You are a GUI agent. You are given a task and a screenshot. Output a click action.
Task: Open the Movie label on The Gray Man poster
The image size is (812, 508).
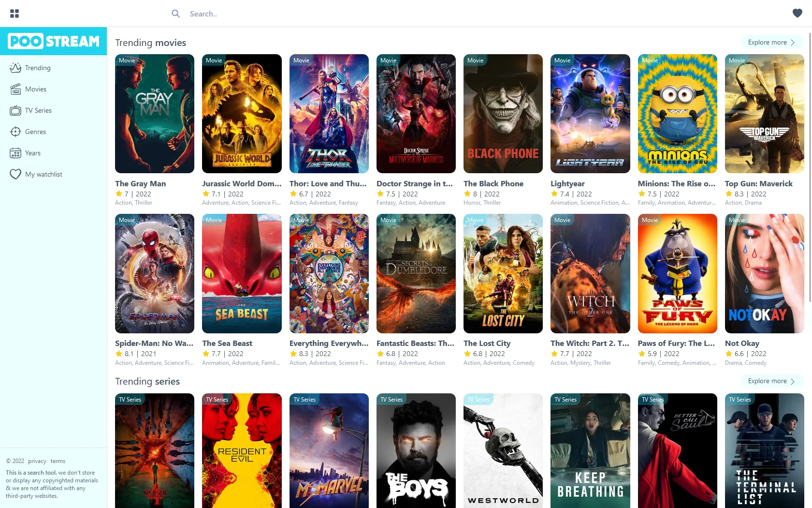[x=127, y=60]
